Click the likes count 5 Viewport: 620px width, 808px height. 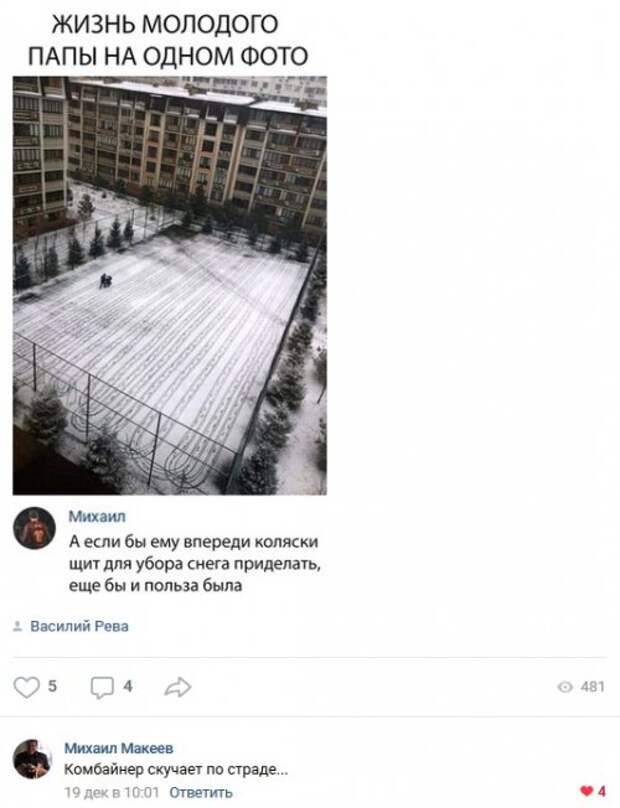(x=52, y=686)
